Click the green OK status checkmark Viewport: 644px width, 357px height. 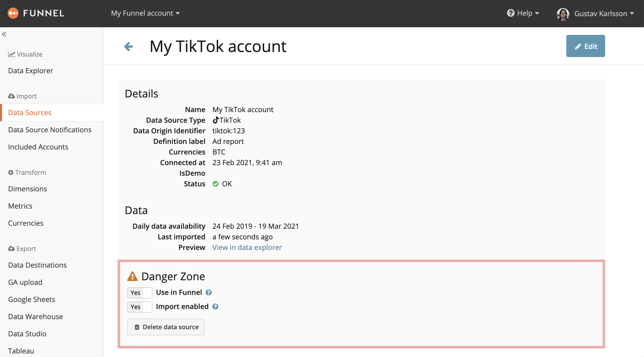(x=216, y=184)
